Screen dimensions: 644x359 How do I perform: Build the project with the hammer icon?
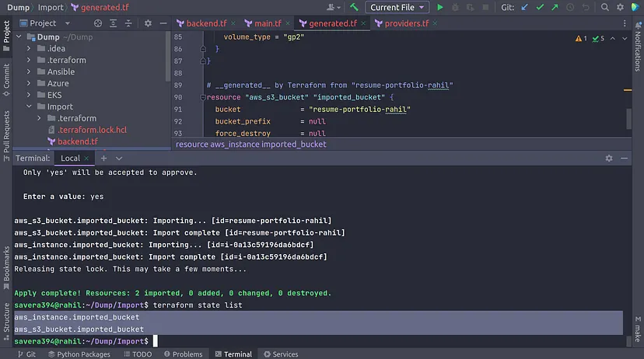(x=354, y=7)
